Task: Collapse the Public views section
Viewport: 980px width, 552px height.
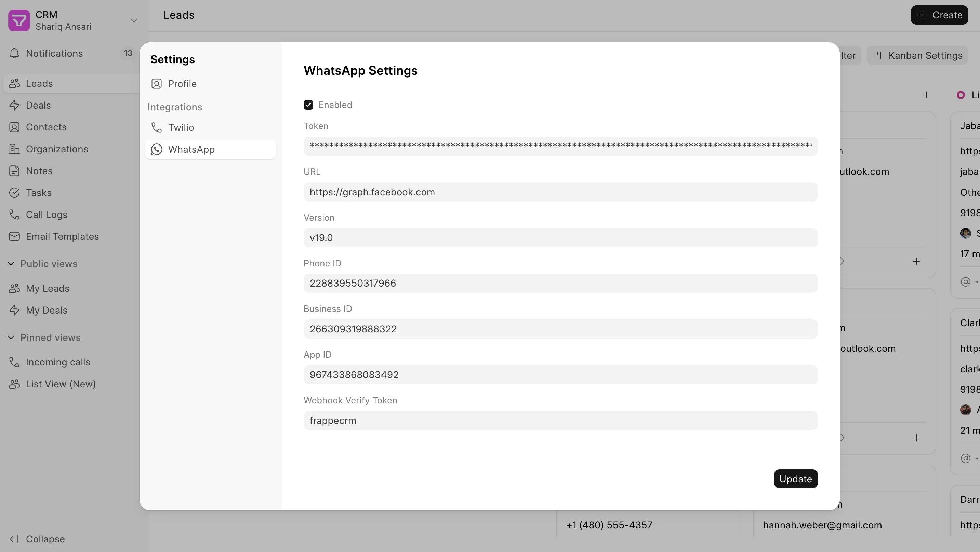Action: coord(48,263)
